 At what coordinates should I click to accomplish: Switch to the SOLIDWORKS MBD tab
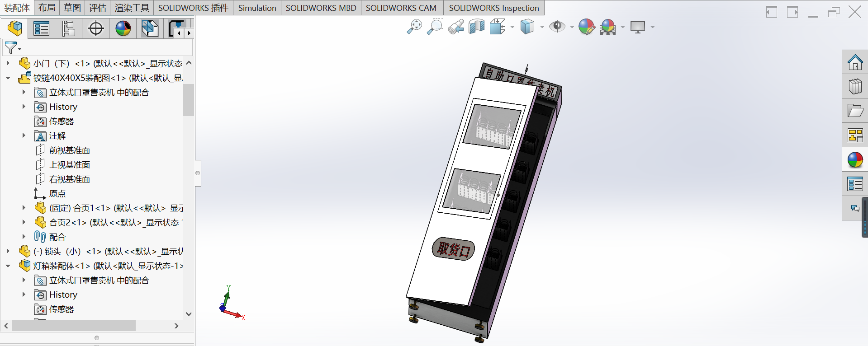(321, 8)
